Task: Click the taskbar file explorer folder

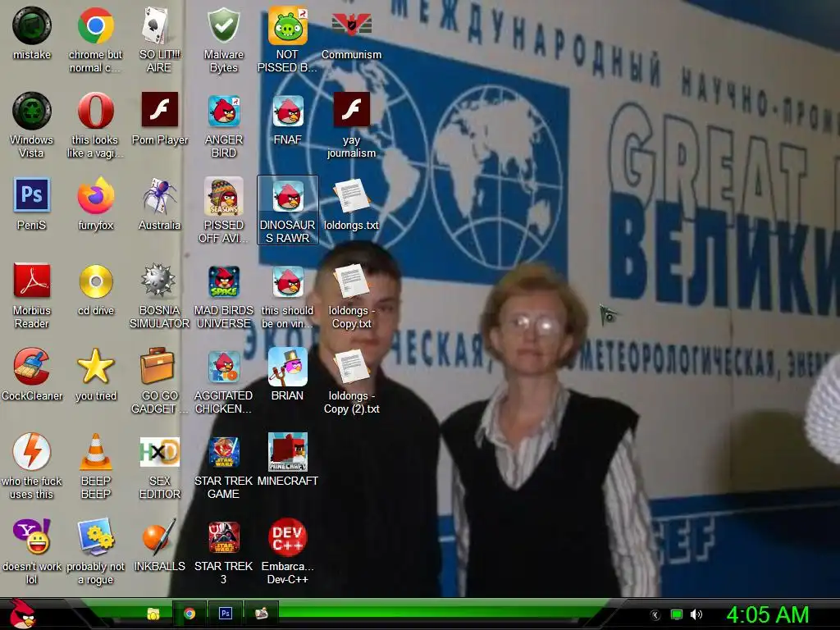Action: [x=153, y=614]
